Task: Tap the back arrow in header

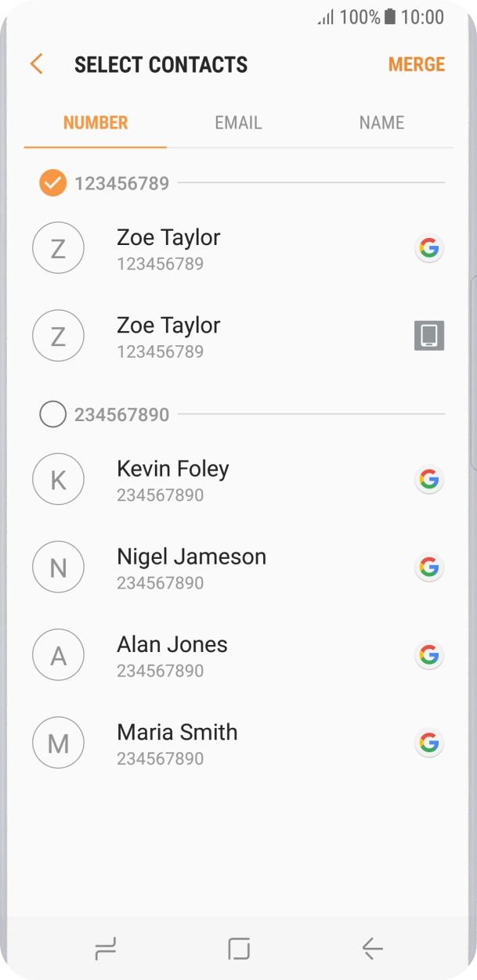Action: click(36, 64)
